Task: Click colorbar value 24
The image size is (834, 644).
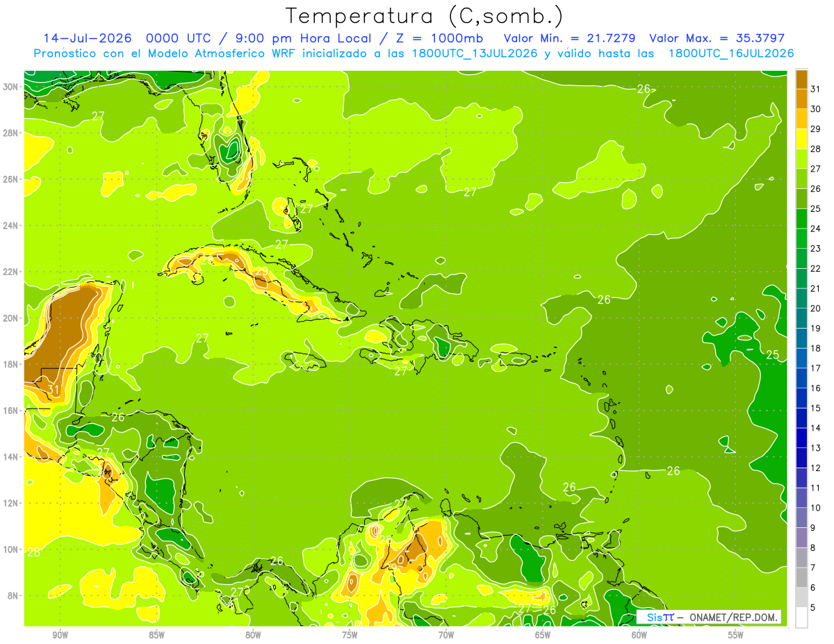Action: tap(815, 228)
